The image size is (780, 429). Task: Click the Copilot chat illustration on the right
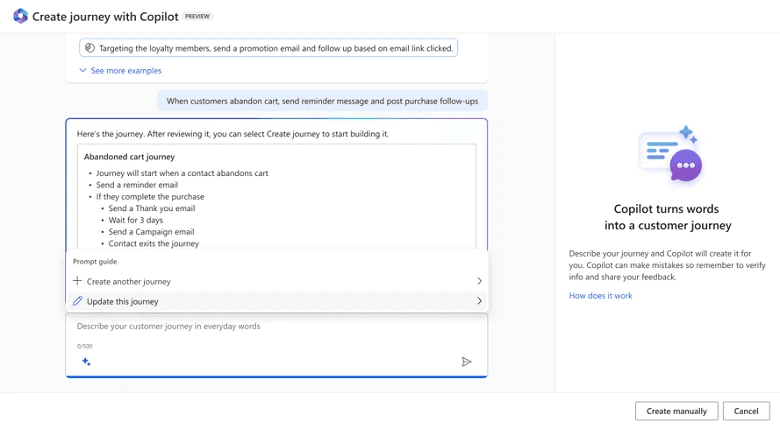tap(671, 155)
